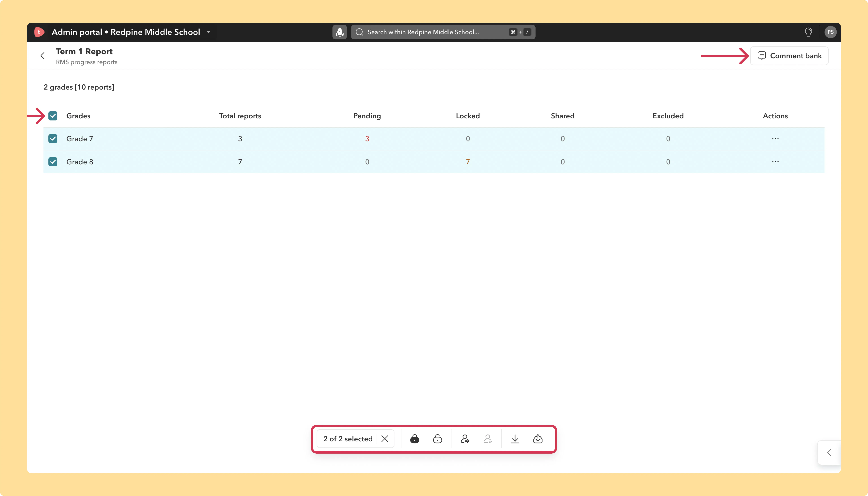Export selected reports using the tray upload icon
This screenshot has width=868, height=496.
pyautogui.click(x=538, y=439)
